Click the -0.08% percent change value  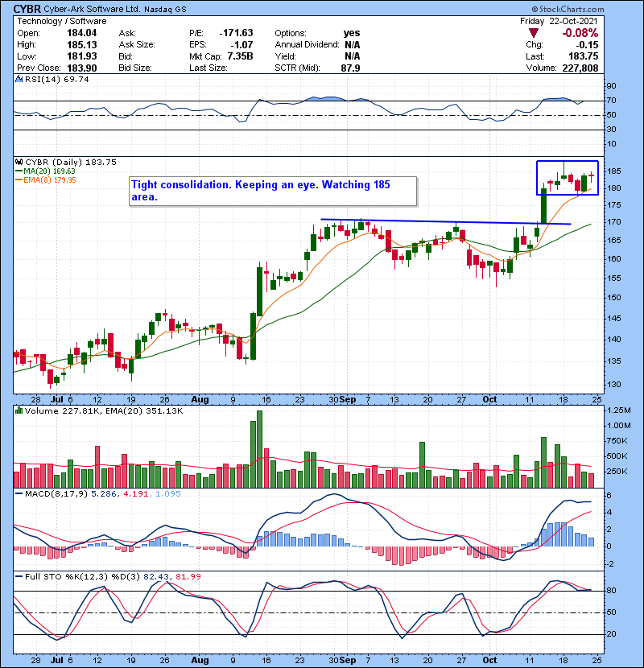pos(580,33)
